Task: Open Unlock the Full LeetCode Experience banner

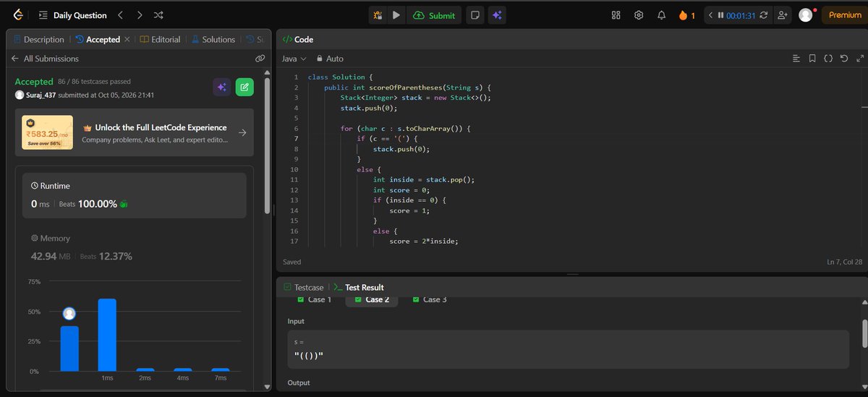Action: point(135,133)
